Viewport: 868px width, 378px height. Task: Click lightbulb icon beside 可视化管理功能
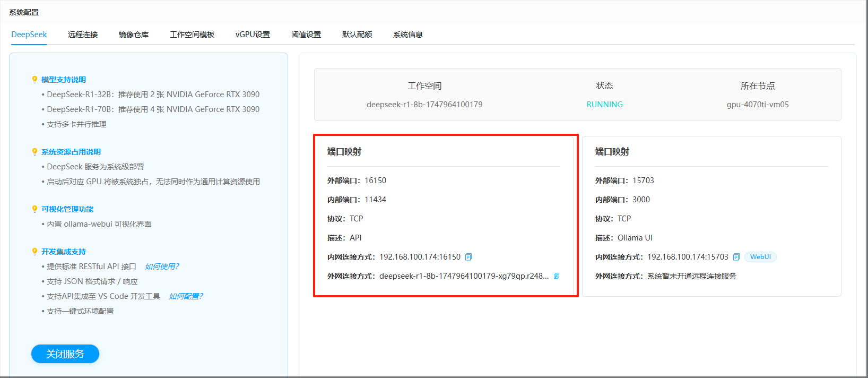click(x=34, y=209)
